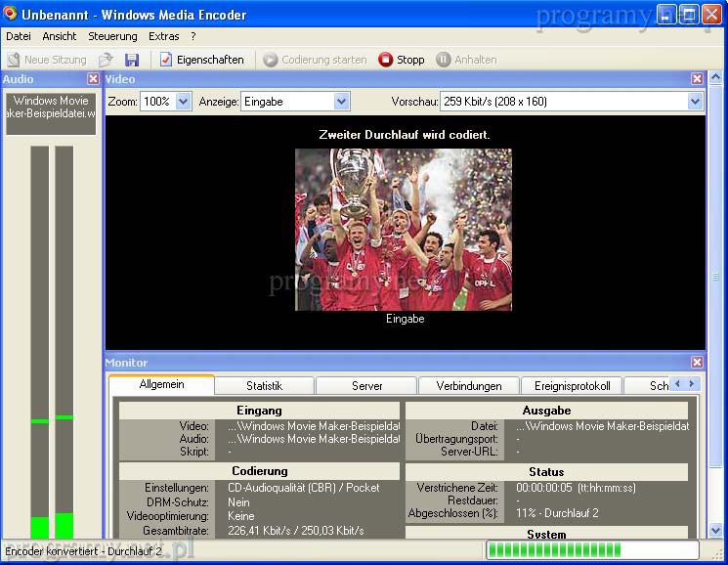Click the Neue Sitzung toolbar icon

click(14, 60)
